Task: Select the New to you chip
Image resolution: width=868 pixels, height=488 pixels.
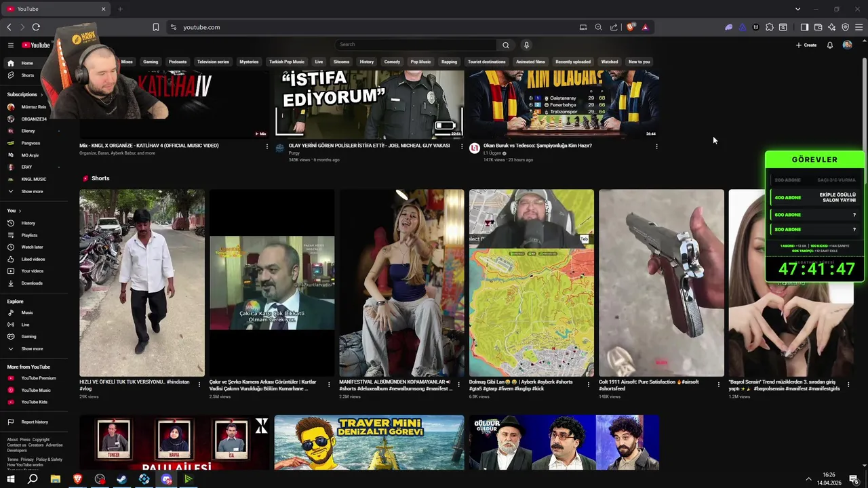Action: (639, 62)
